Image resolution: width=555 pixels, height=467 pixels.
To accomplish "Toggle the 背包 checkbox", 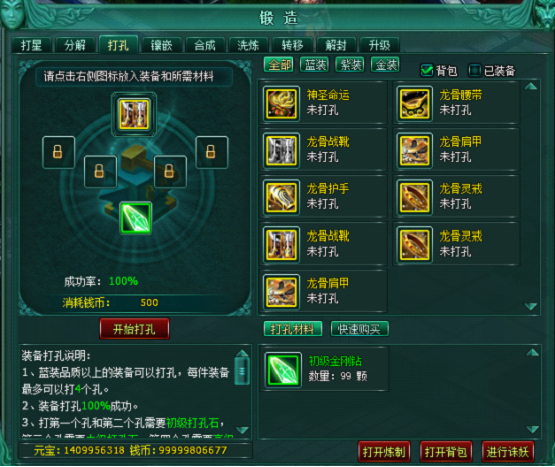I will point(427,70).
